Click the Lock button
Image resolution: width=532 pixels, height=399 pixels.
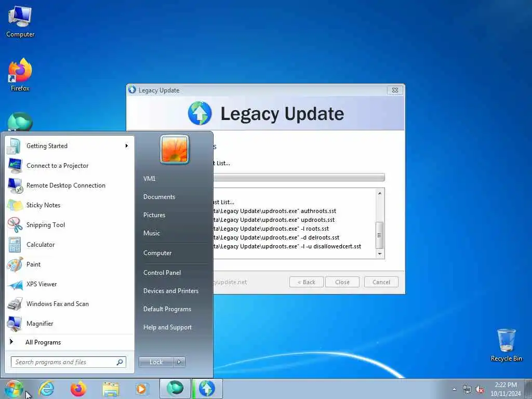point(156,362)
